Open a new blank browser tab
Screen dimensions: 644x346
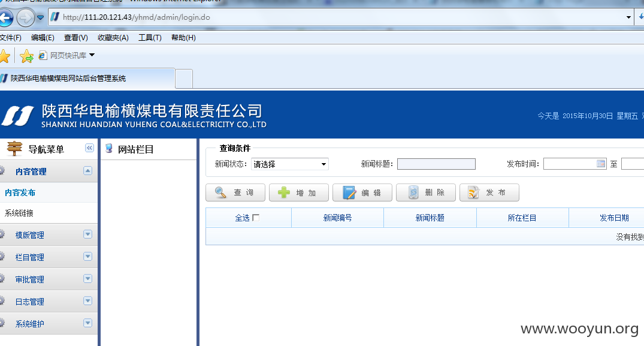[x=184, y=79]
